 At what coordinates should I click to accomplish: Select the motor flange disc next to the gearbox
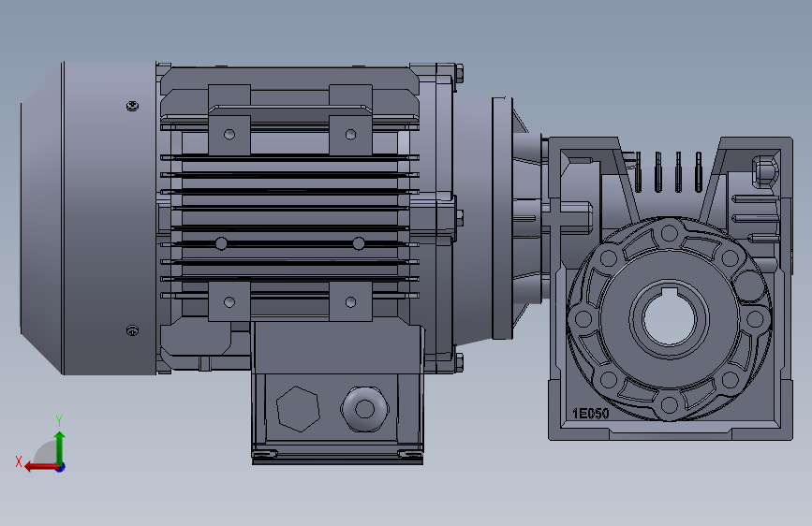tap(501, 218)
